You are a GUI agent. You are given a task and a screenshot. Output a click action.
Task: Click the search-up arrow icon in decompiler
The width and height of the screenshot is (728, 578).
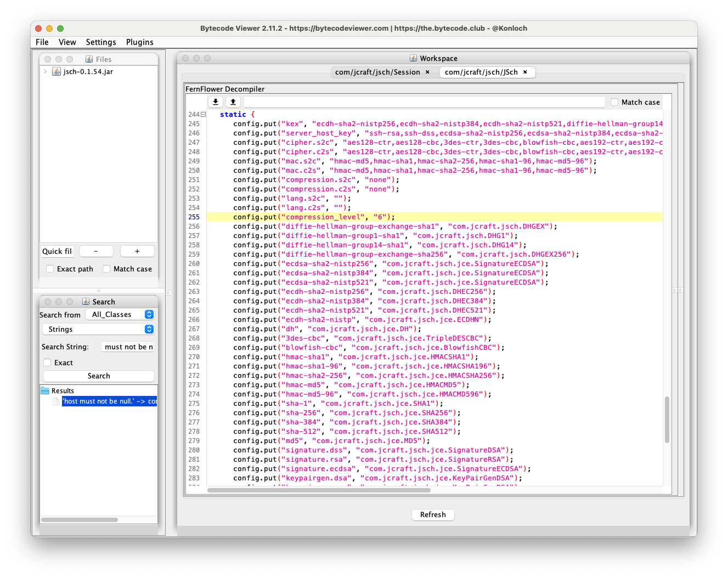233,102
